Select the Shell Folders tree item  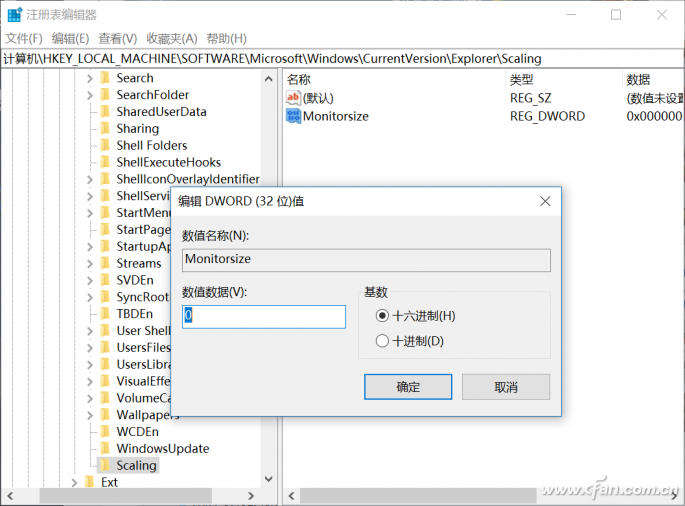(152, 146)
